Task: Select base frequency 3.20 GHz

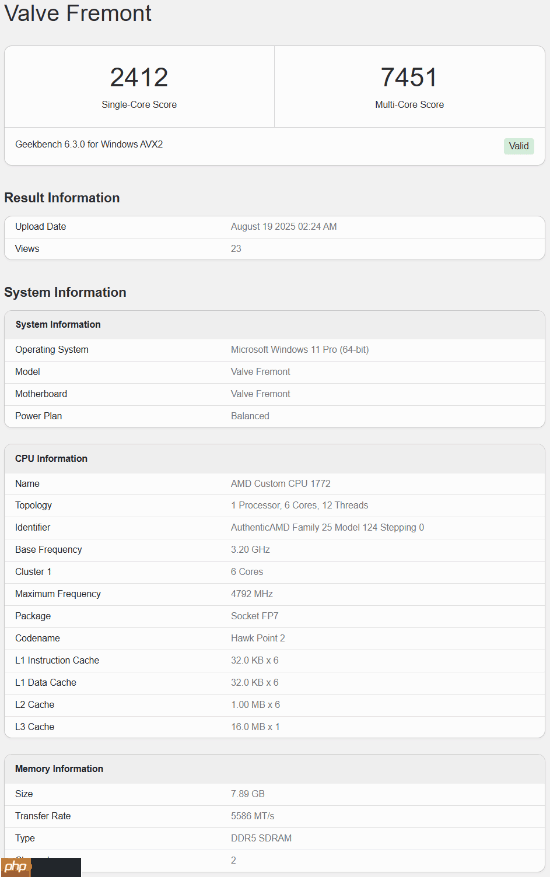Action: click(251, 550)
